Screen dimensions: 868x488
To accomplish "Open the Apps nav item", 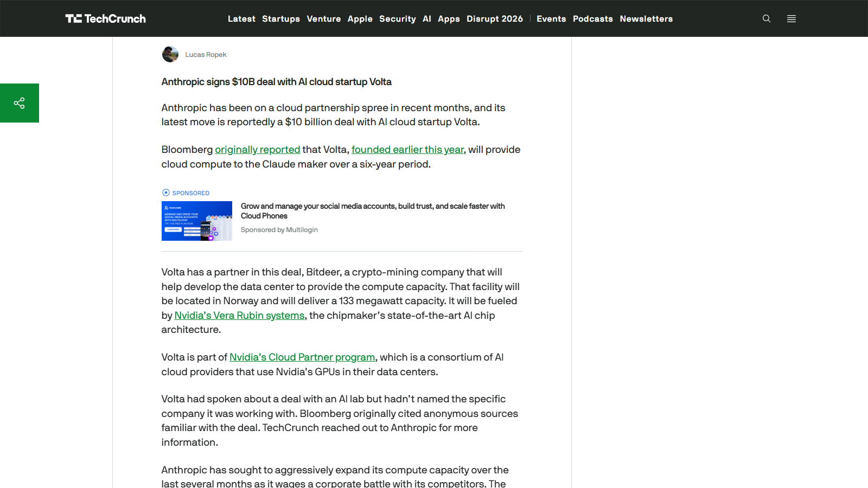I will (449, 18).
